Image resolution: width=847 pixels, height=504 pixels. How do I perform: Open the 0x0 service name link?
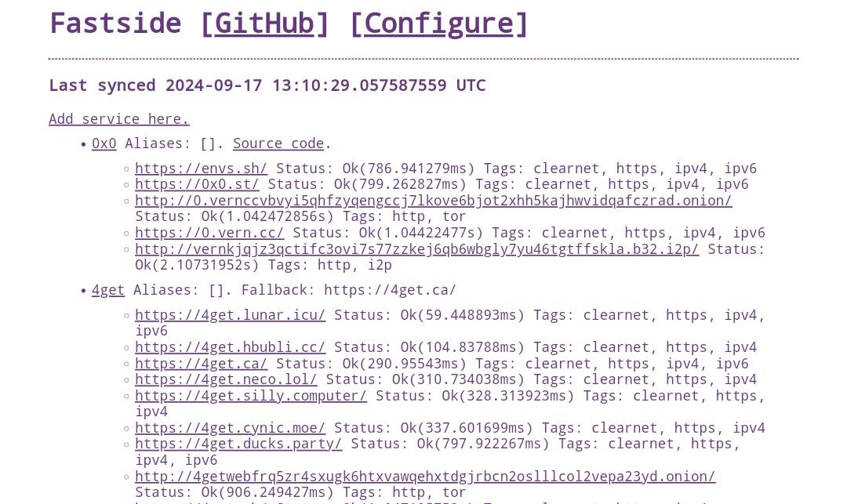coord(104,143)
